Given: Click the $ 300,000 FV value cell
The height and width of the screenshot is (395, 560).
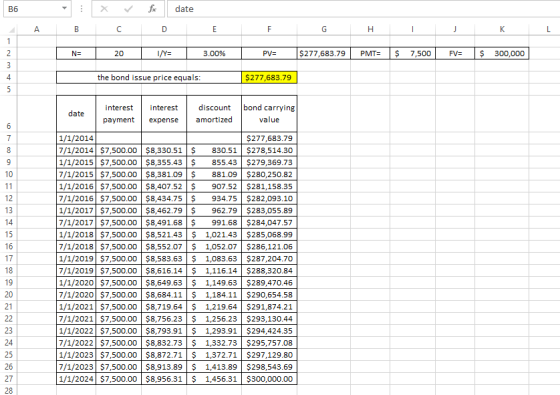Looking at the screenshot, I should pos(502,54).
